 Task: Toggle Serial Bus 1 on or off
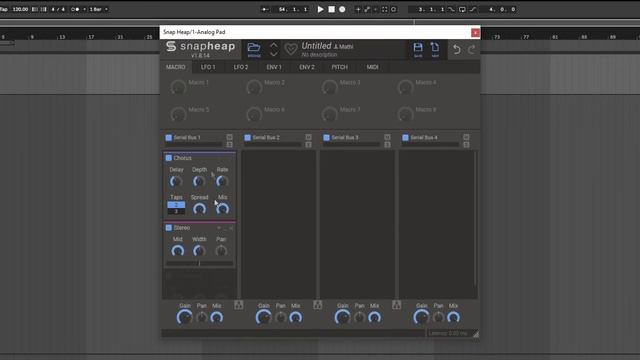(x=169, y=138)
